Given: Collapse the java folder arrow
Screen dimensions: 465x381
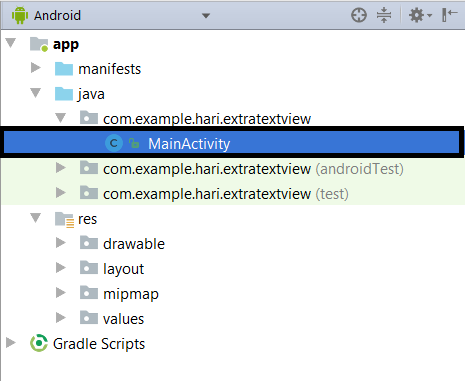Looking at the screenshot, I should tap(36, 93).
